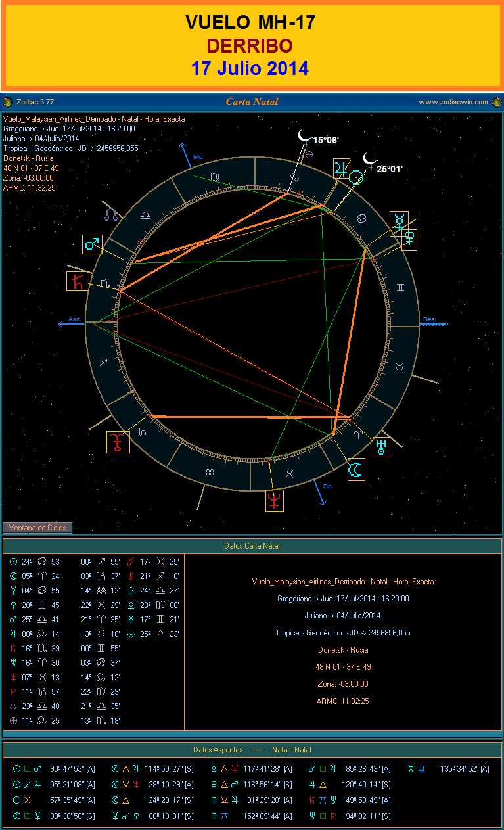Click the aspect value 06º 10' 01" [S]
This screenshot has height=830, width=504.
170,816
